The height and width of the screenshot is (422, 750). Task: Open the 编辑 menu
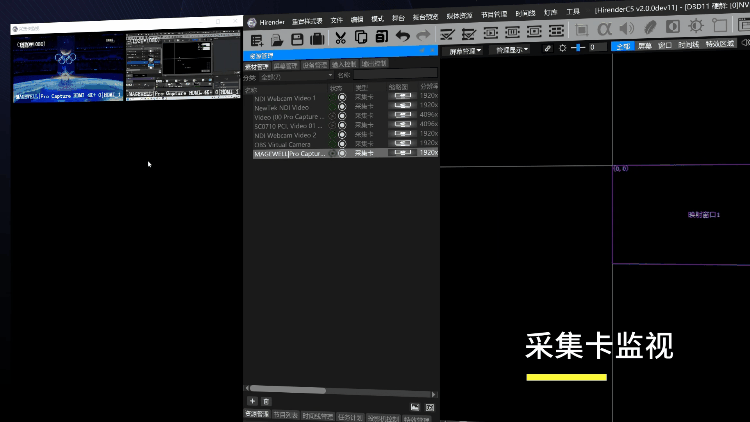357,20
